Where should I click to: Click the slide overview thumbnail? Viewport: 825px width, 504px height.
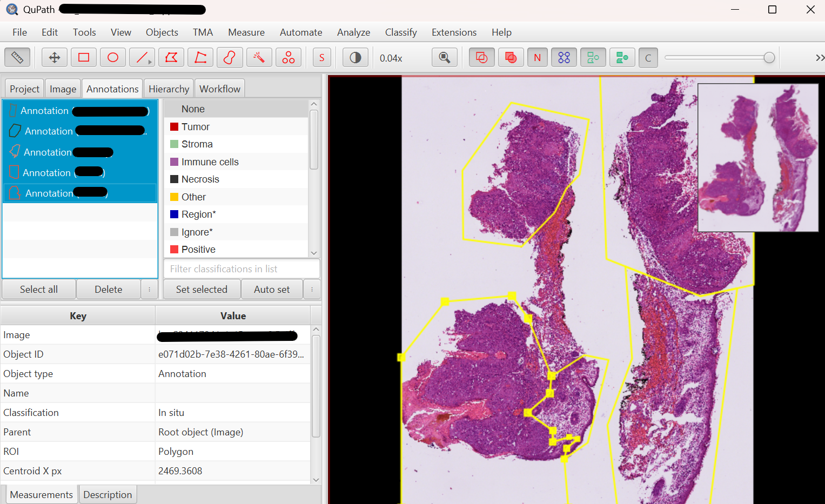(x=758, y=157)
